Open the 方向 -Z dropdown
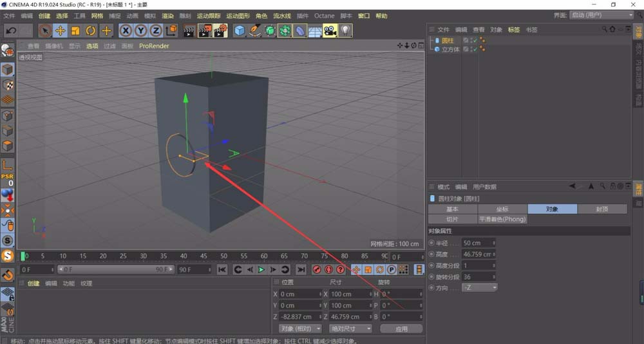The height and width of the screenshot is (344, 644). (x=480, y=288)
